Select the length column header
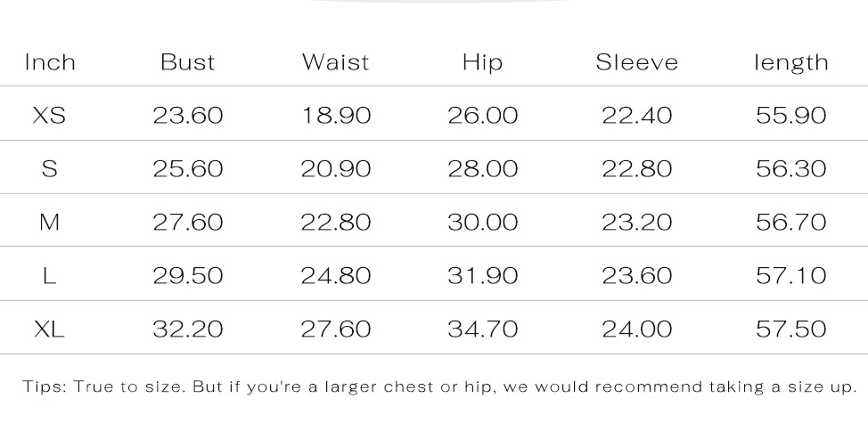 click(790, 62)
